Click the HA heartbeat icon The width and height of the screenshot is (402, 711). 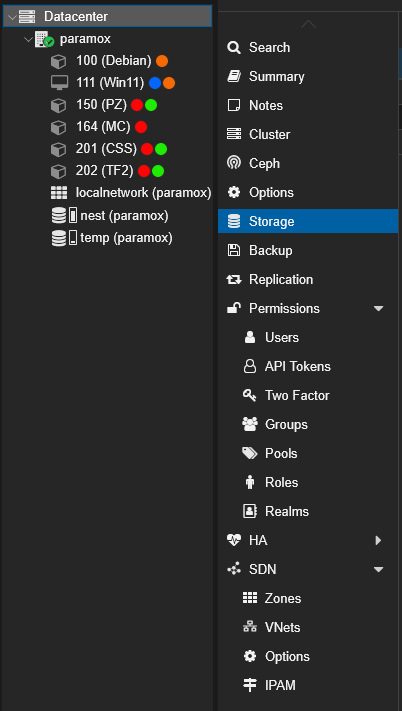pyautogui.click(x=234, y=541)
